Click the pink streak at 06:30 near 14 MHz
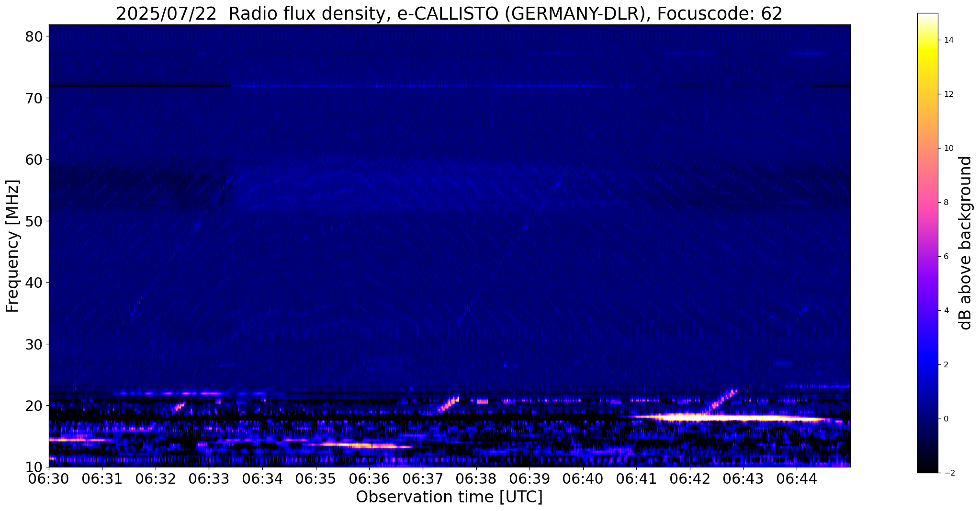 [79, 439]
